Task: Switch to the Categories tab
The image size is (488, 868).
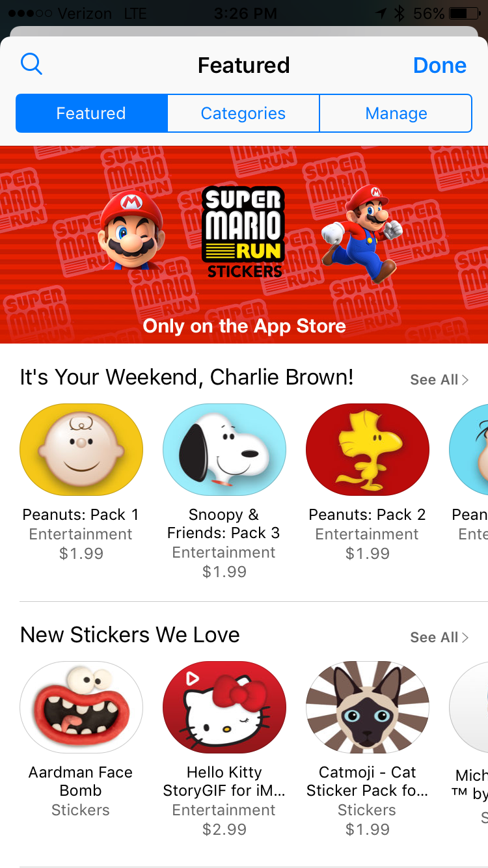Action: (243, 113)
